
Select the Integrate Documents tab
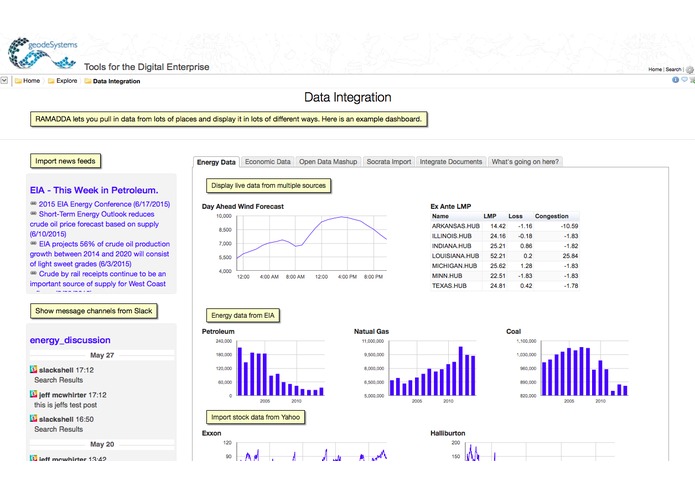tap(451, 162)
